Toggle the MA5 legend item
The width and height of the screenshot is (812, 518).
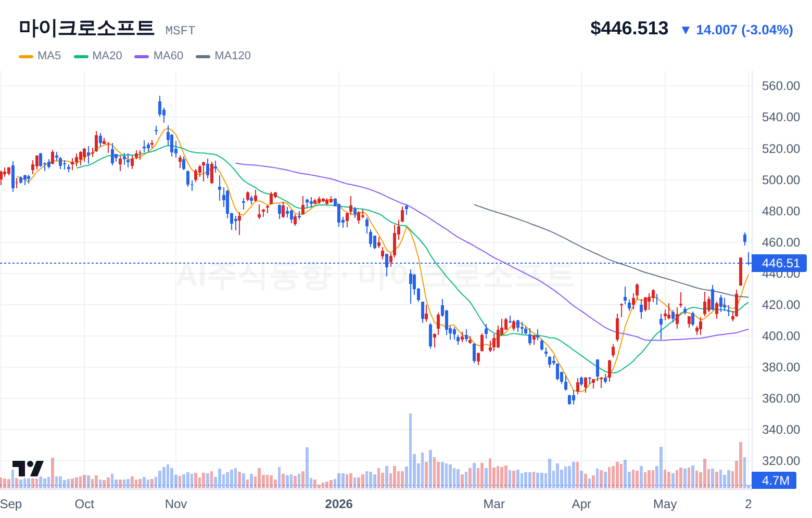pos(40,56)
